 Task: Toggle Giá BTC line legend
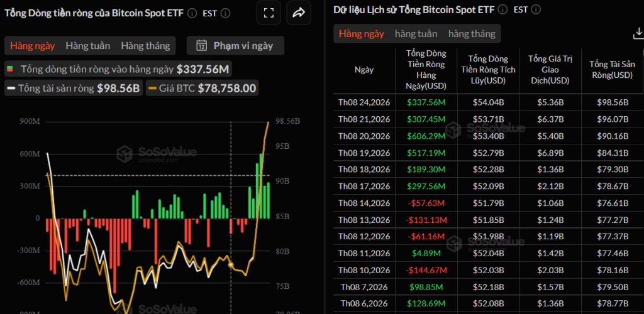(152, 88)
